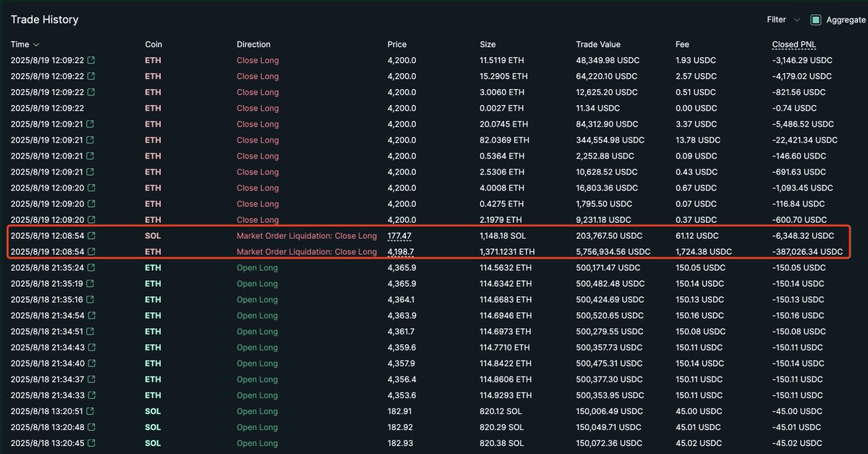
Task: Select the Size column header
Action: tap(488, 45)
